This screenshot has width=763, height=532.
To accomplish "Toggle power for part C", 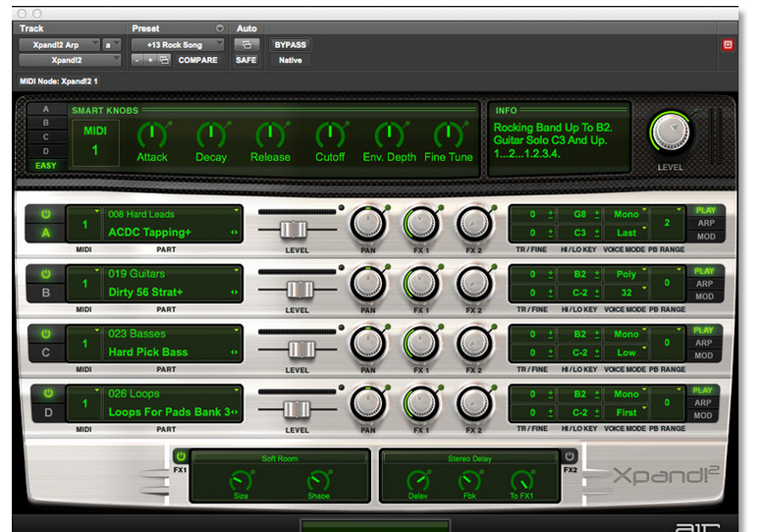I will (x=46, y=334).
